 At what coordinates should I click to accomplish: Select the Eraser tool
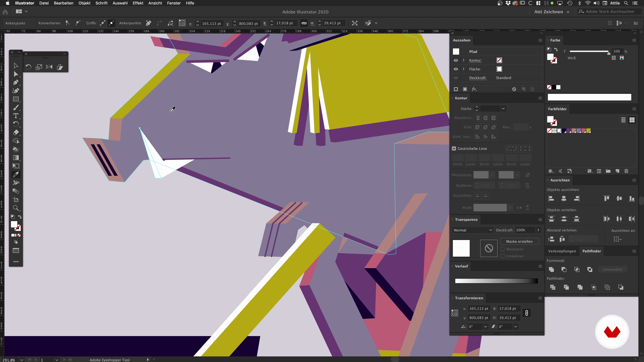tap(16, 132)
